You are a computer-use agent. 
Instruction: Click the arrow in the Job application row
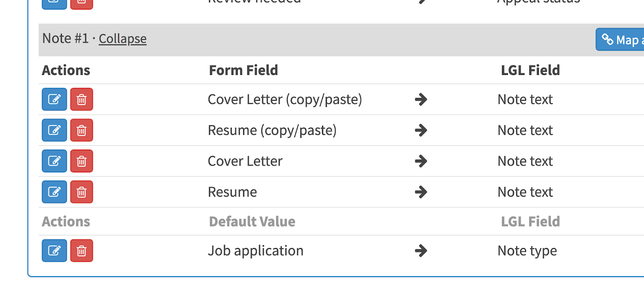click(421, 251)
